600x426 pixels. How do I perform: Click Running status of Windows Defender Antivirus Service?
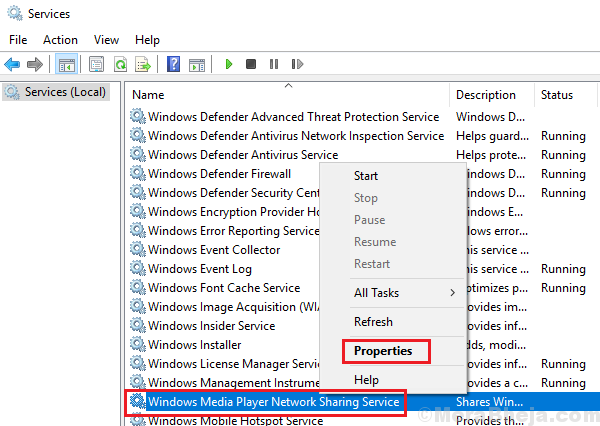tap(563, 155)
